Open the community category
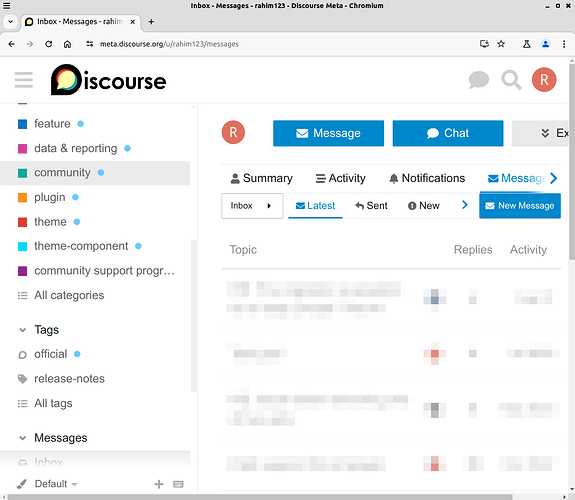The image size is (575, 500). (95, 173)
